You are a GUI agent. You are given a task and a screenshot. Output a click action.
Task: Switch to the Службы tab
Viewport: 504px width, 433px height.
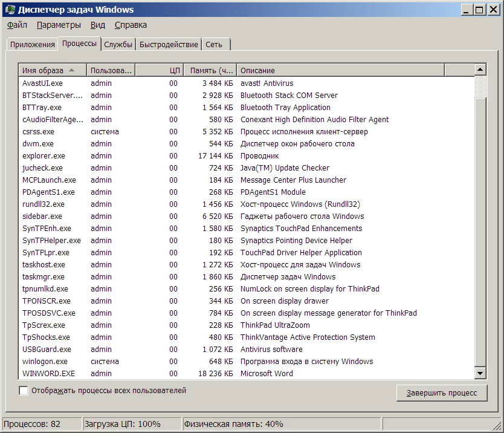coord(118,45)
